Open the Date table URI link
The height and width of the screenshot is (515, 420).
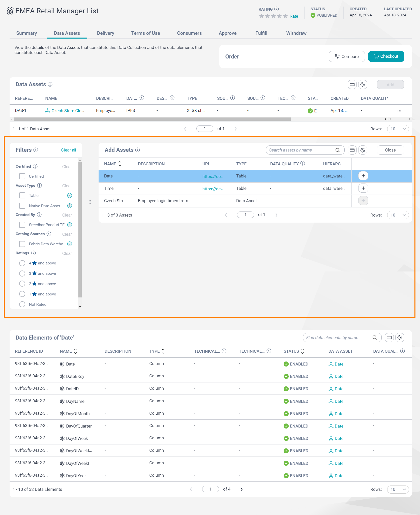point(213,176)
